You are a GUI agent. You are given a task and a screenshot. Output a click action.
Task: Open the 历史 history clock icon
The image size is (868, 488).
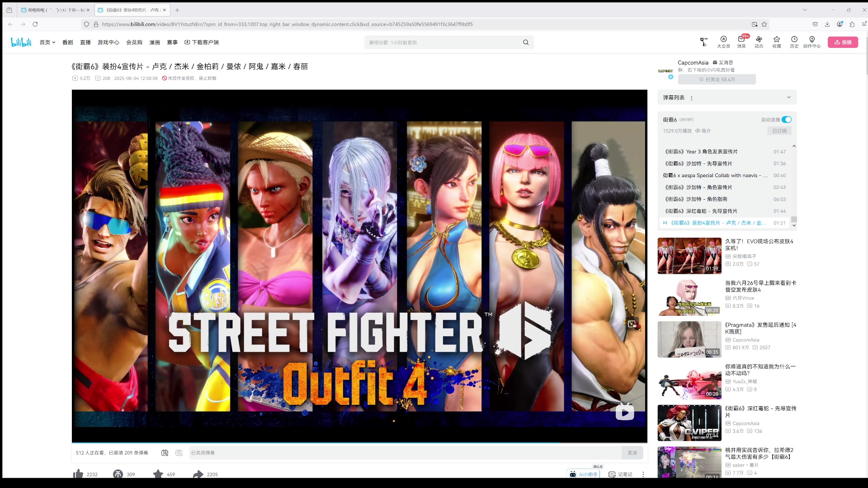794,42
